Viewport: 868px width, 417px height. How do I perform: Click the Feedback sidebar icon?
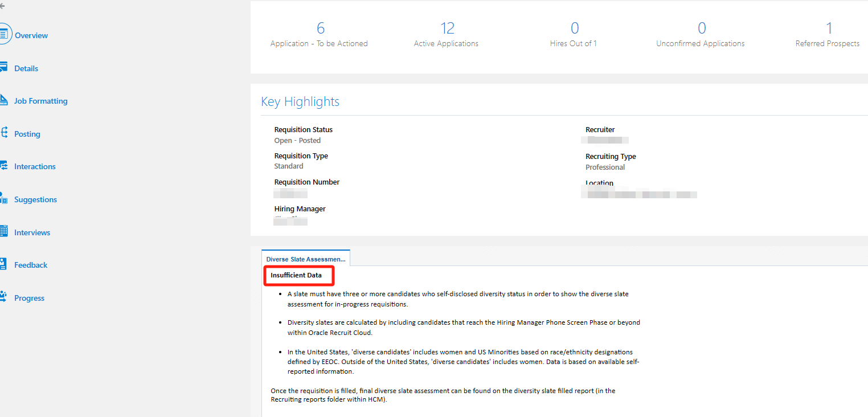point(3,264)
